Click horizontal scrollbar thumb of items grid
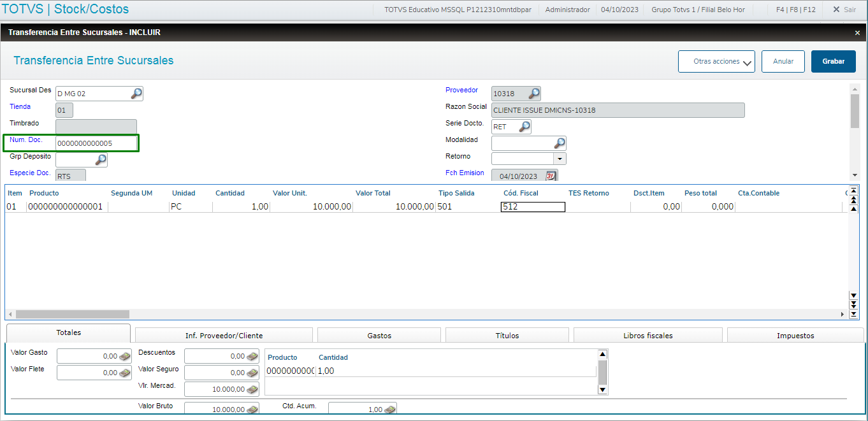868x421 pixels. click(72, 314)
